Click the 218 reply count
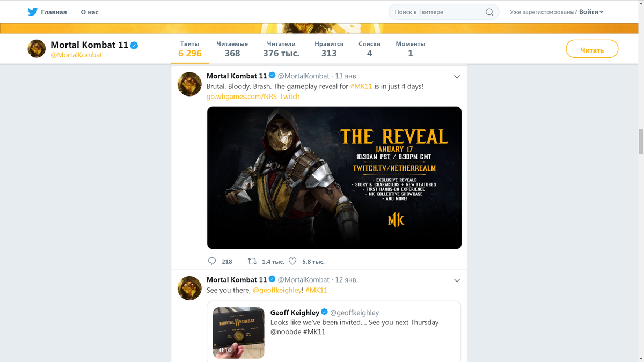The image size is (644, 362). coord(227,262)
